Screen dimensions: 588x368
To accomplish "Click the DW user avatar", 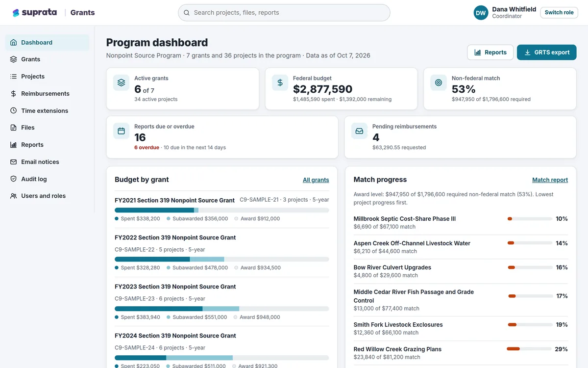I will point(481,13).
